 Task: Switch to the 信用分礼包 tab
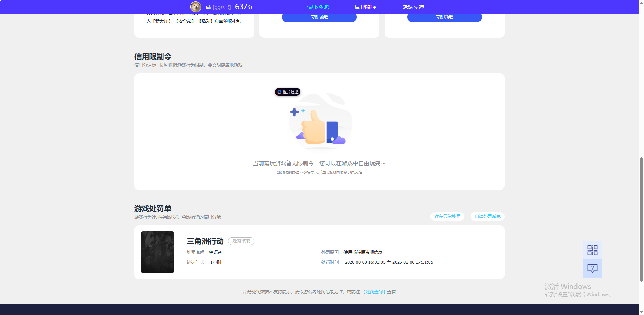(318, 7)
